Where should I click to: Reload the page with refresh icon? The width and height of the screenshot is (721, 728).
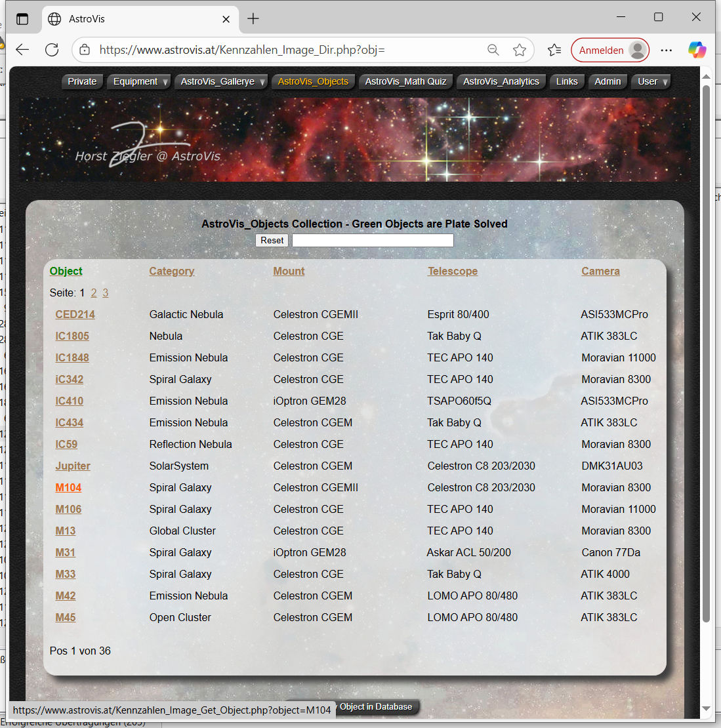coord(52,50)
